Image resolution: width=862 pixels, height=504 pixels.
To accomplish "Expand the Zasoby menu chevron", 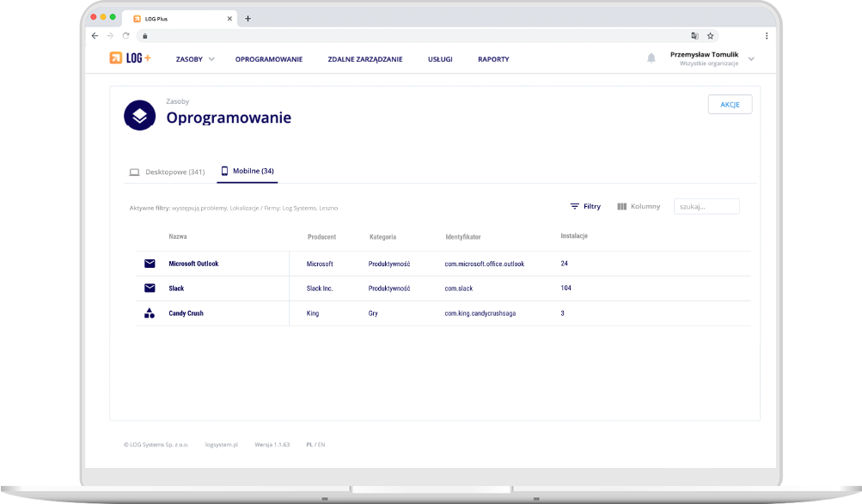I will pyautogui.click(x=211, y=59).
